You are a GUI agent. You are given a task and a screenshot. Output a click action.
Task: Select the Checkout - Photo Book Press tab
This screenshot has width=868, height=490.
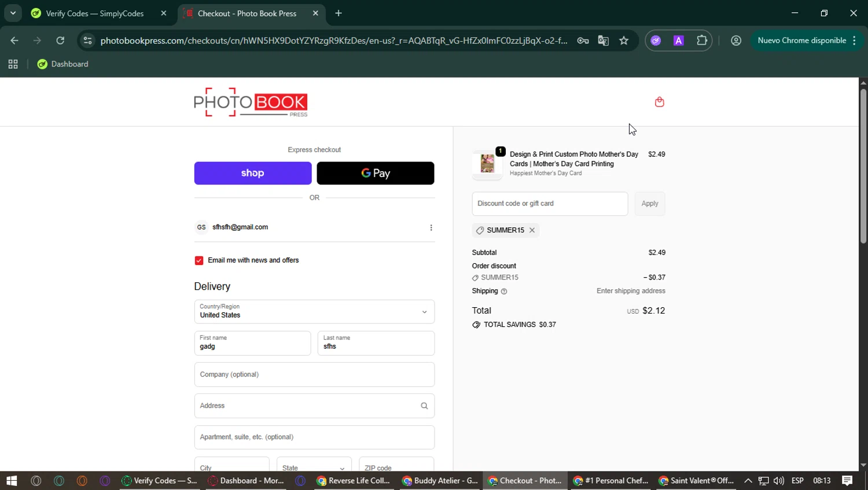[x=248, y=13]
